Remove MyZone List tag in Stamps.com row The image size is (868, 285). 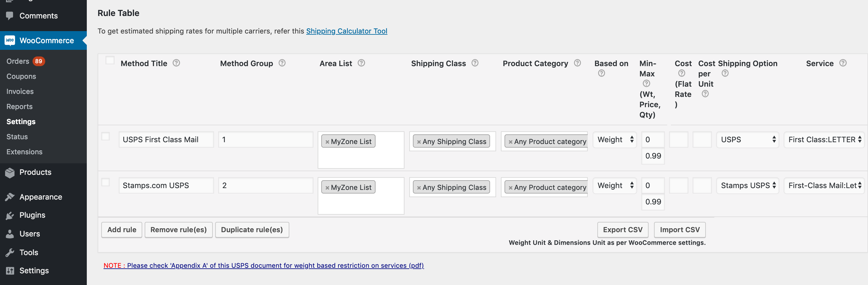(x=327, y=188)
